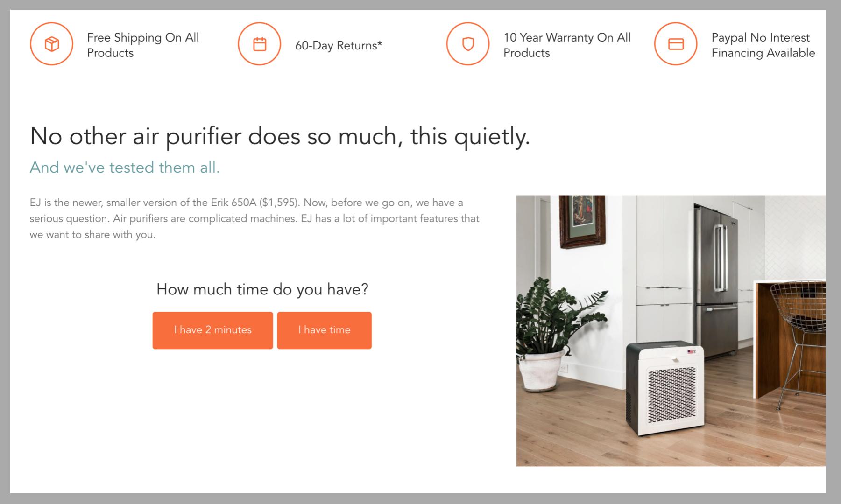Click the "Free Shipping On All Products" text
Screen dimensions: 841x504
point(143,45)
